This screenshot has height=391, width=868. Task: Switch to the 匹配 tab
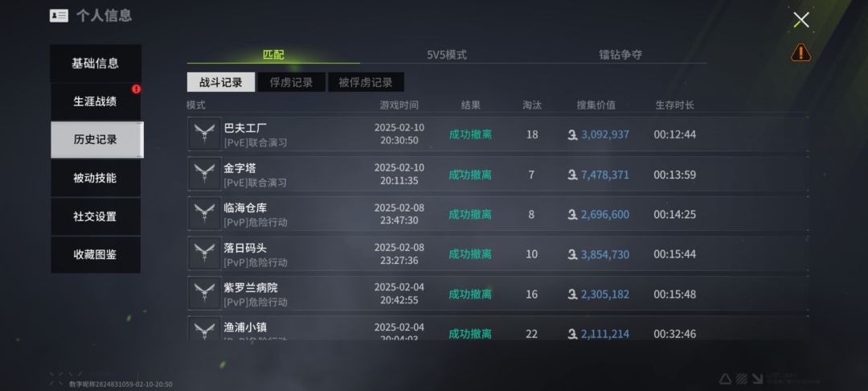coord(273,55)
